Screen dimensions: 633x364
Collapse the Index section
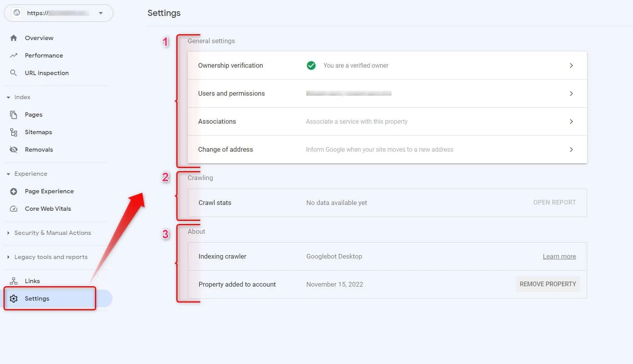pyautogui.click(x=8, y=97)
